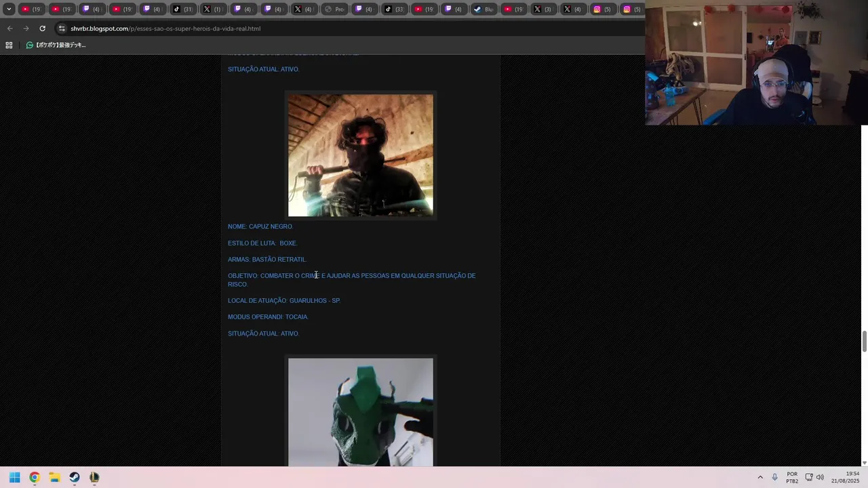
Task: Open the POR PTB2 language switcher
Action: point(792,477)
